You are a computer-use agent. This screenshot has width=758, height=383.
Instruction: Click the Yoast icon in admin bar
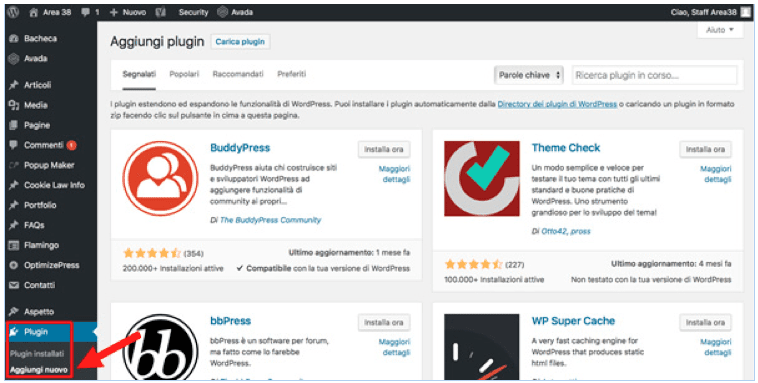pyautogui.click(x=160, y=13)
